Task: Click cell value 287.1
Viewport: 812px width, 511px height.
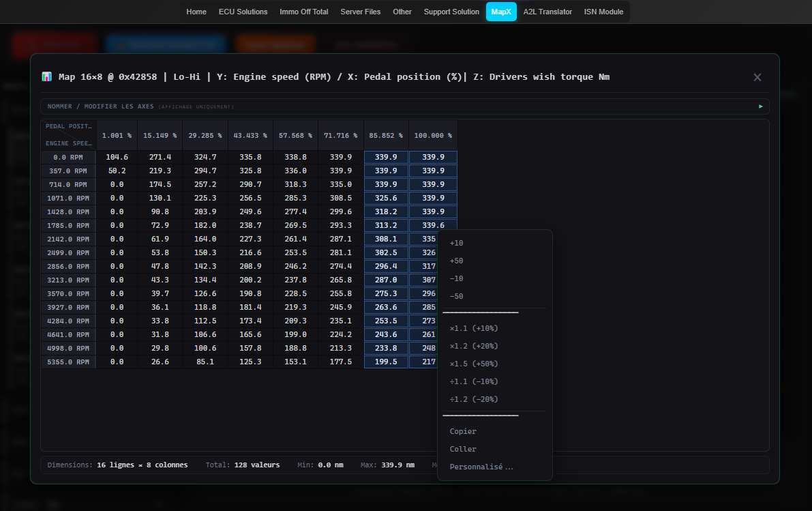Action: click(x=341, y=239)
